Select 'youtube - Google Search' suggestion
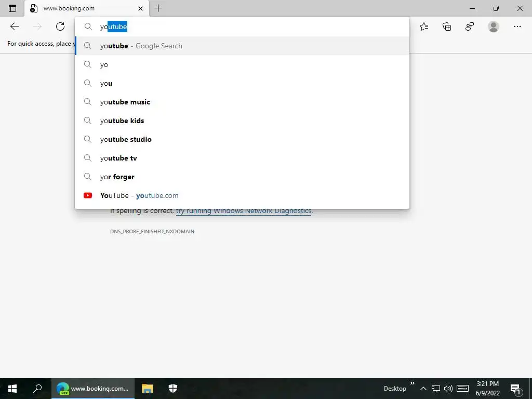Screen dimensions: 532x399 (x=242, y=46)
